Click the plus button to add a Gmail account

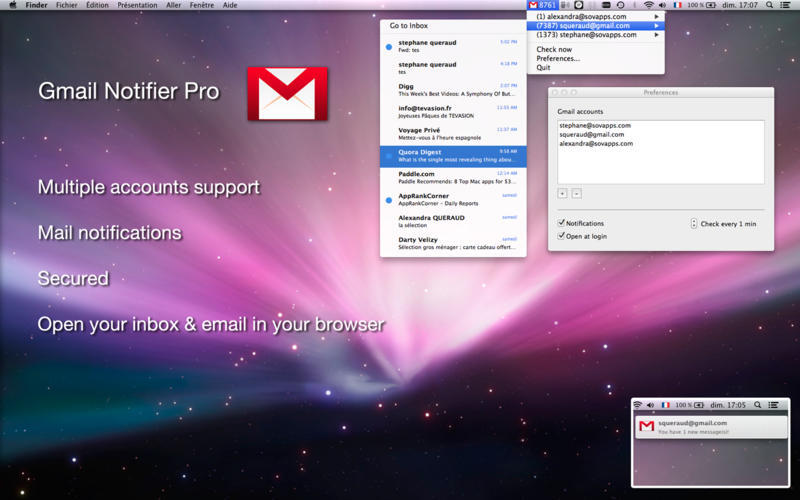562,193
